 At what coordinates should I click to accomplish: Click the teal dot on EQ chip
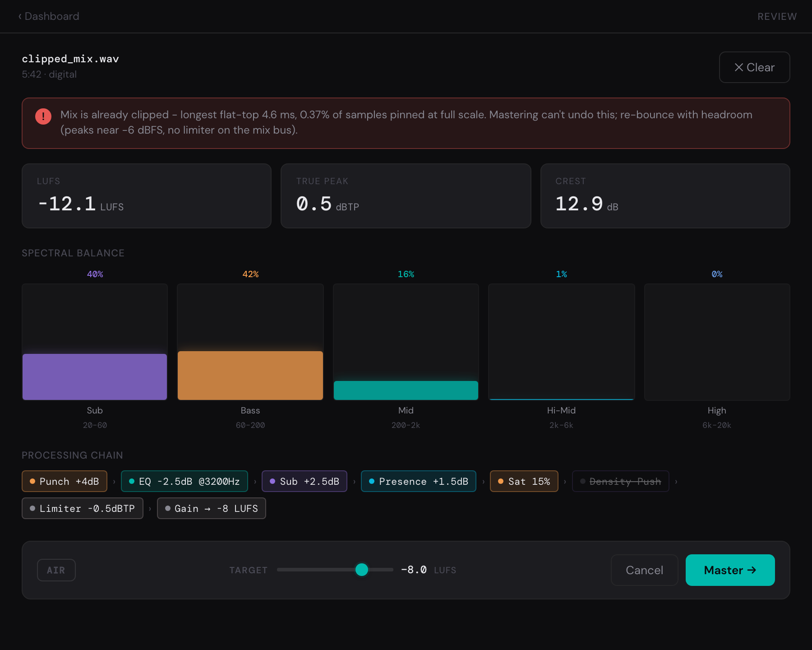[x=132, y=481]
